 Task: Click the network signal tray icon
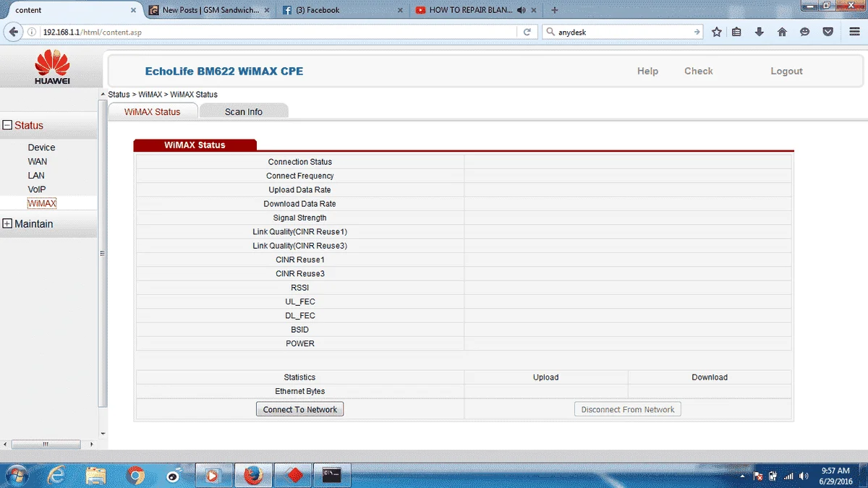[788, 476]
